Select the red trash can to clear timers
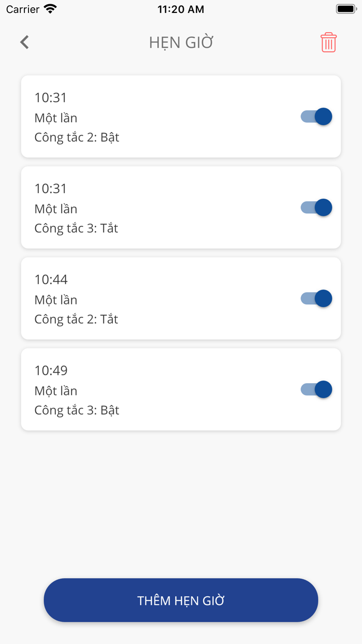362x644 pixels. point(328,42)
